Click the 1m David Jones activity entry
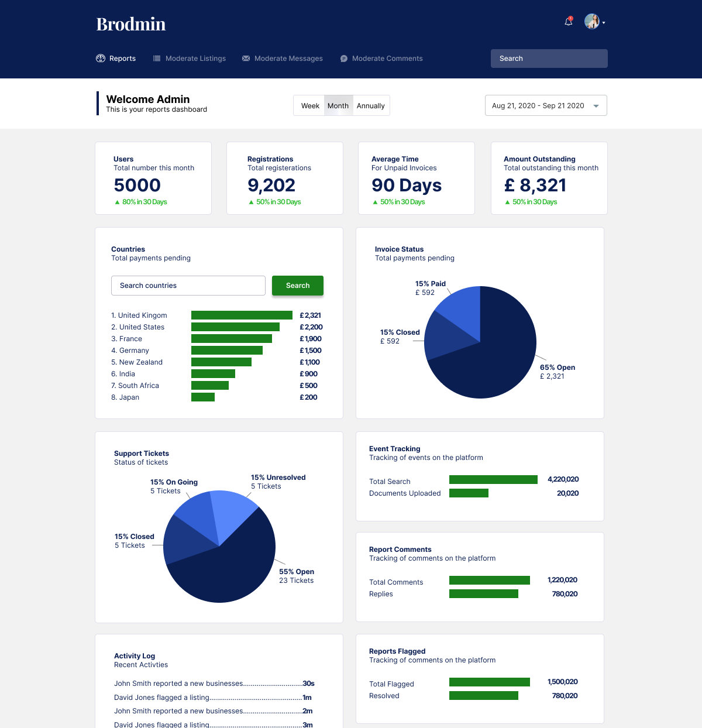702x728 pixels. (213, 698)
